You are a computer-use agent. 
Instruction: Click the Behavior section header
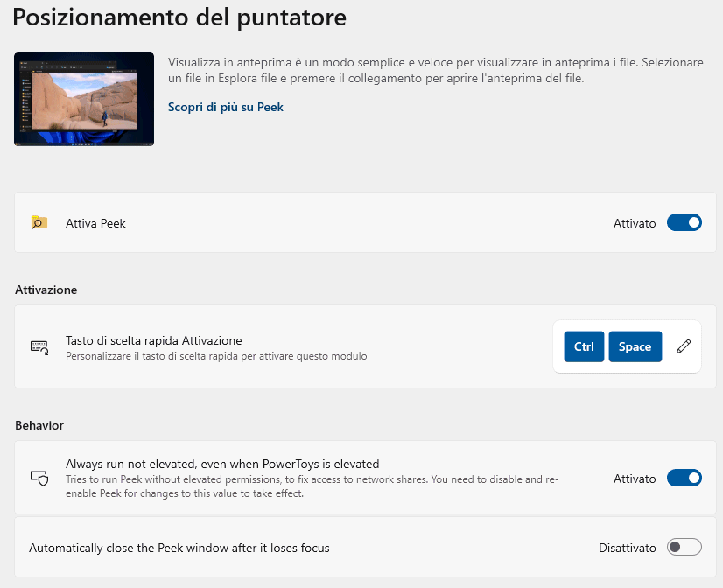click(x=39, y=425)
